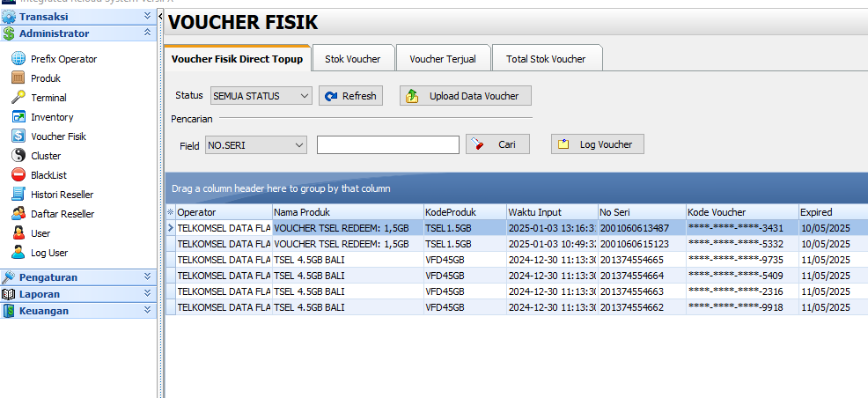868x398 pixels.
Task: Select row with serial 201374554665
Action: pos(517,260)
